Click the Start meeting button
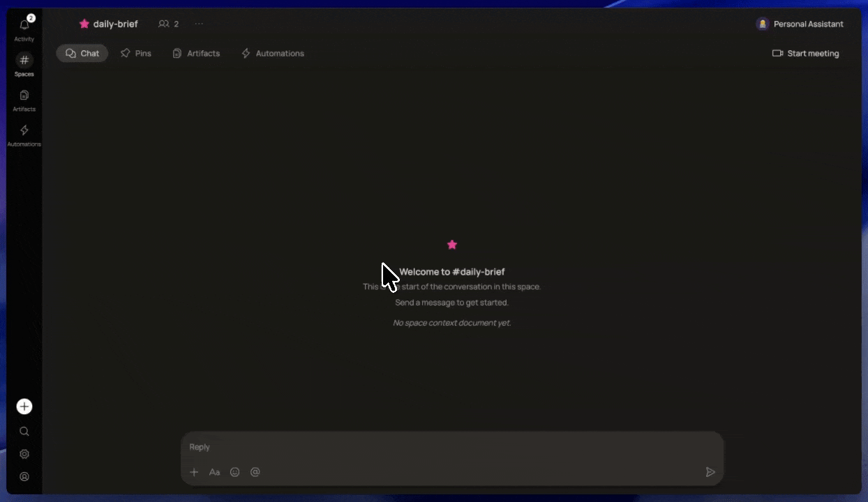The image size is (868, 502). 806,53
